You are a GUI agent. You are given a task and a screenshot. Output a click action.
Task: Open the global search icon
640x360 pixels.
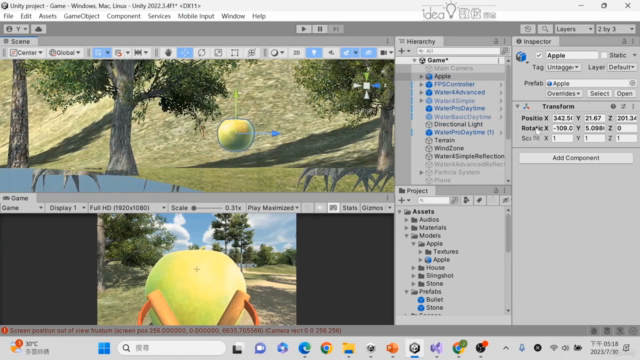point(544,29)
